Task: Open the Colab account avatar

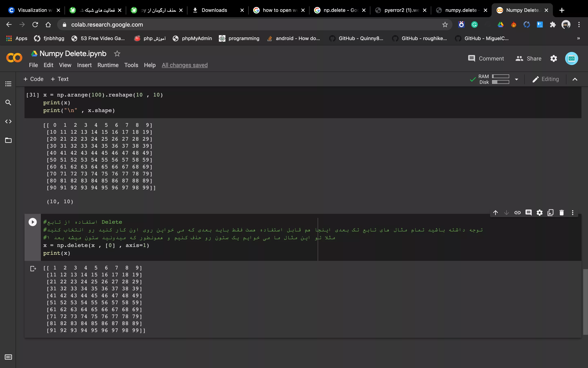Action: pyautogui.click(x=571, y=58)
